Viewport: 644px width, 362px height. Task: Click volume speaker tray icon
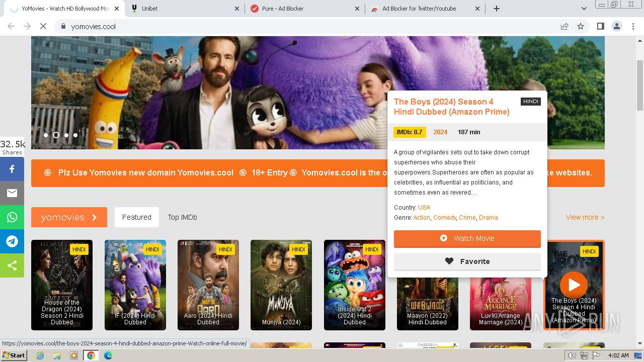(x=572, y=355)
